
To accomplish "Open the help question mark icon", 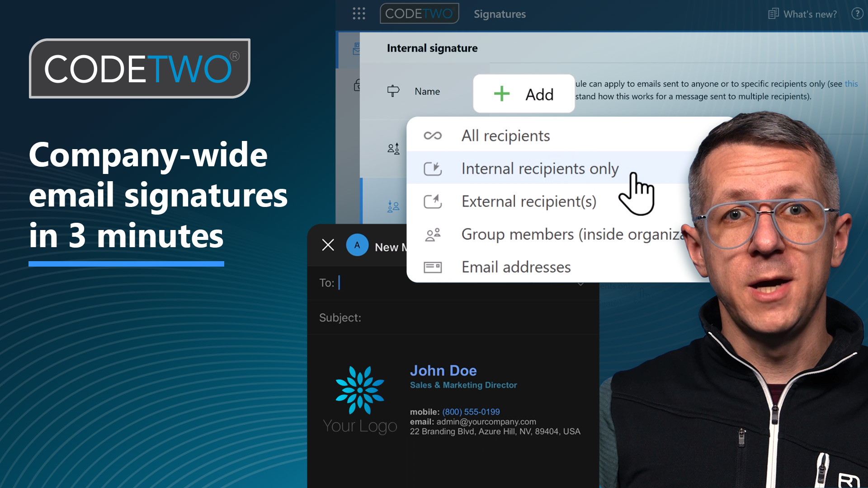I will pyautogui.click(x=857, y=14).
